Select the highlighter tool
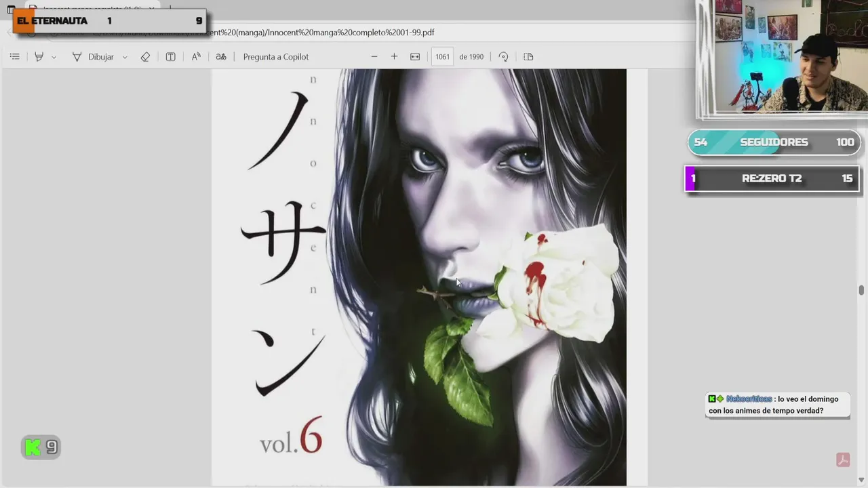Screen dimensions: 868x488 click(x=39, y=57)
